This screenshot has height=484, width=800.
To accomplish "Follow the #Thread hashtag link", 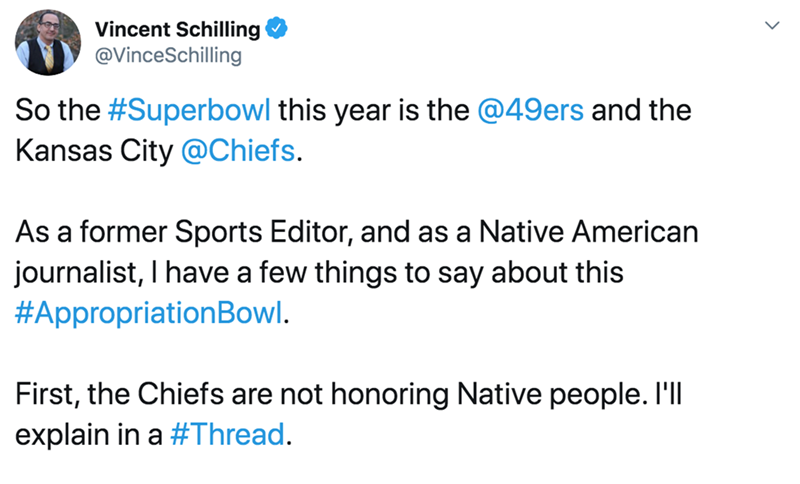I will tap(241, 436).
